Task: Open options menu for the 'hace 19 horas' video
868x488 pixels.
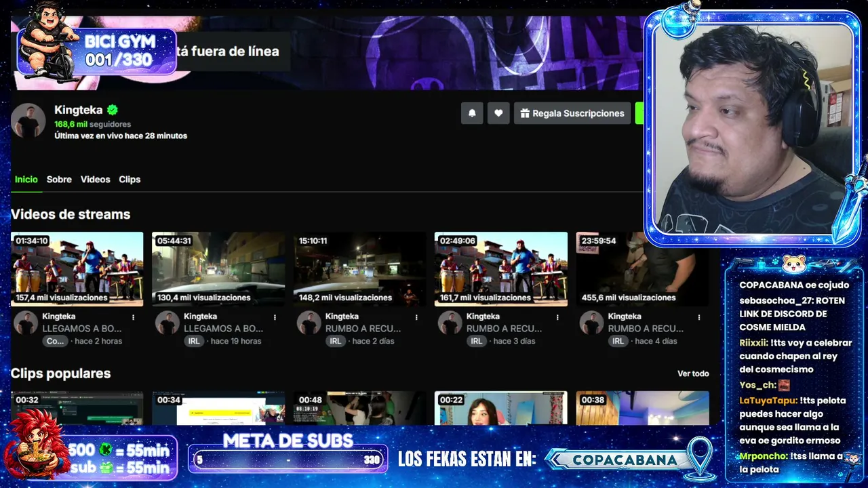Action: point(275,317)
